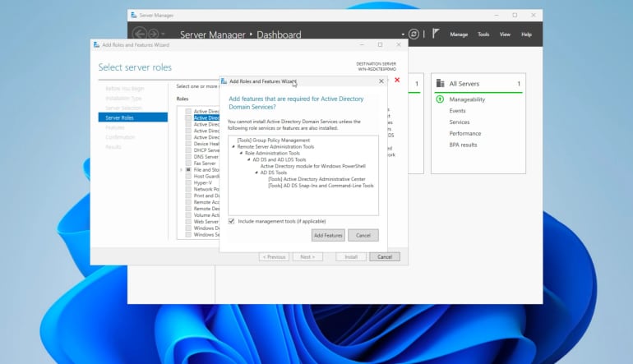Check the Hyper-V role checkbox

click(188, 182)
